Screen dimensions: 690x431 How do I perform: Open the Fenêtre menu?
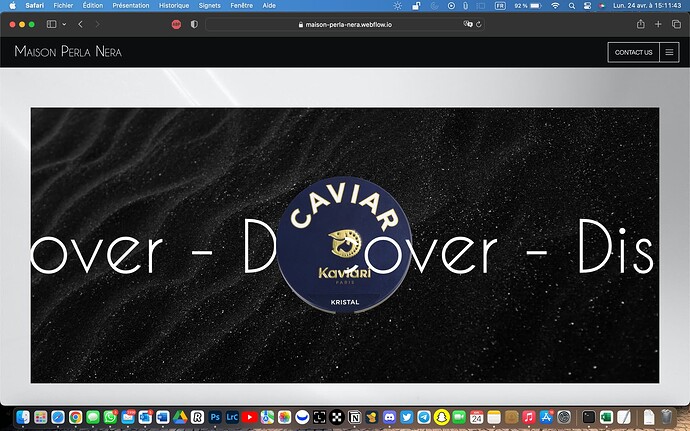tap(242, 5)
